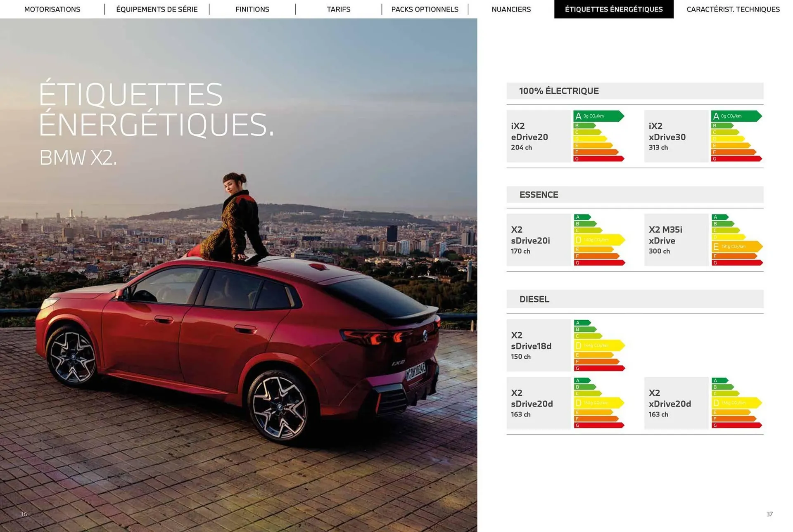Click the Étiquettes énergétiques active tab
The image size is (793, 532).
[x=614, y=9]
